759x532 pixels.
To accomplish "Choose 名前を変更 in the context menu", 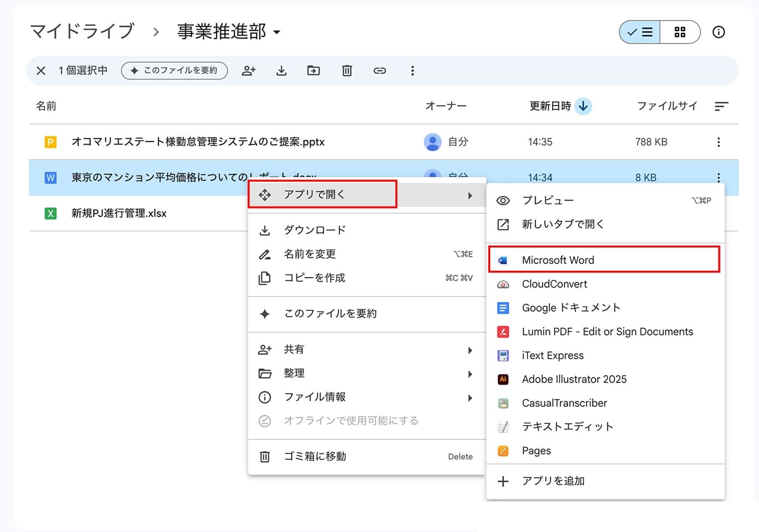I will pos(366,254).
